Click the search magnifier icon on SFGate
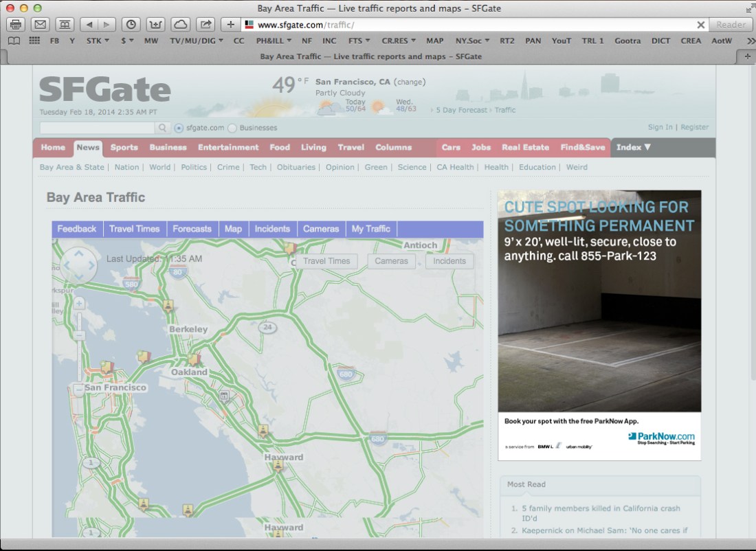 163,128
